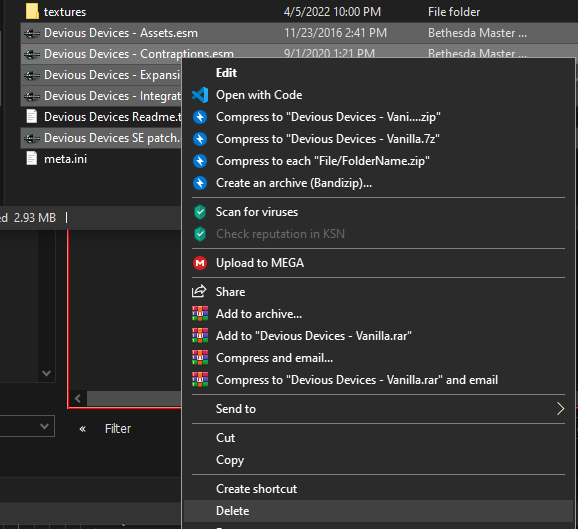Click the red MEGA icon
The image size is (578, 529).
click(200, 263)
